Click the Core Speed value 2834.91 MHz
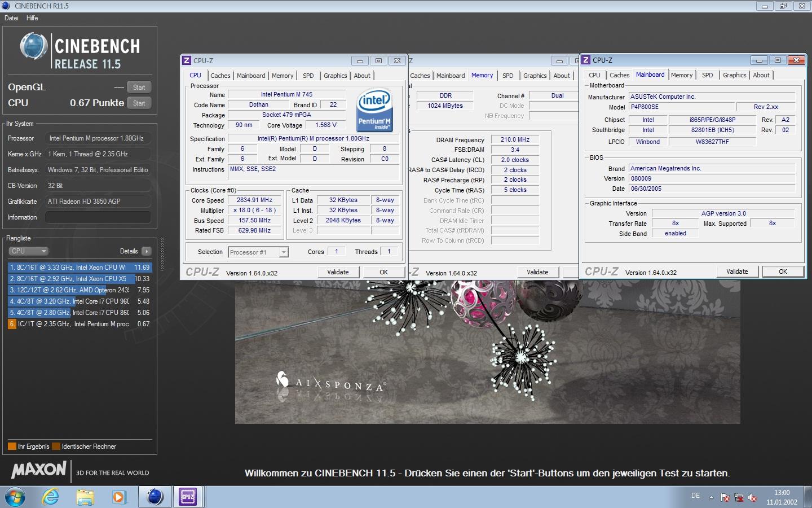The width and height of the screenshot is (812, 508). (254, 200)
